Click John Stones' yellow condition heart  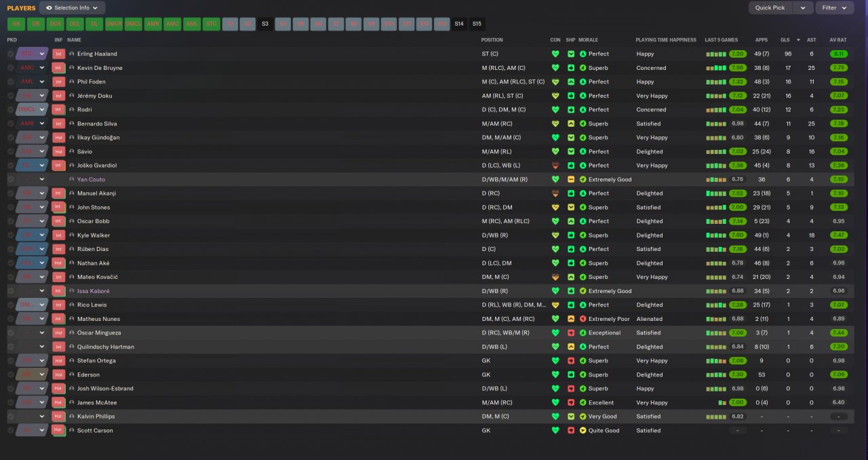click(x=555, y=207)
